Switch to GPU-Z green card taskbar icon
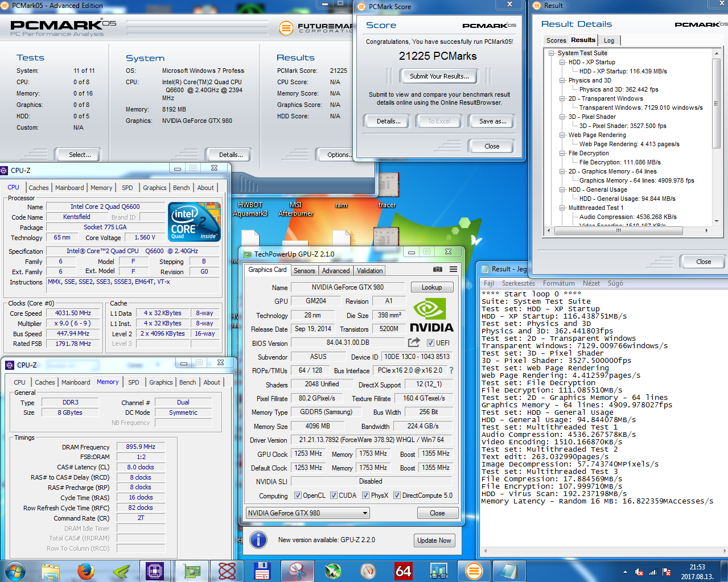The width and height of the screenshot is (728, 582). click(x=191, y=571)
